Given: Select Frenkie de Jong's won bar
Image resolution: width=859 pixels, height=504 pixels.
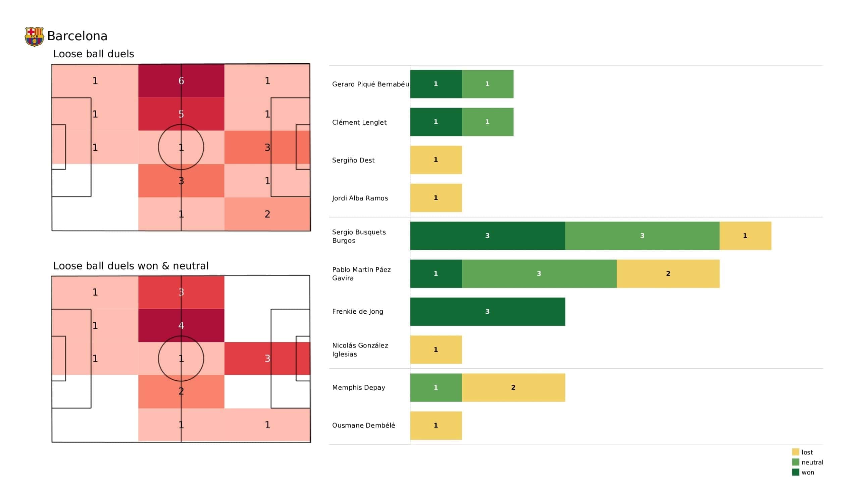Looking at the screenshot, I should point(488,312).
